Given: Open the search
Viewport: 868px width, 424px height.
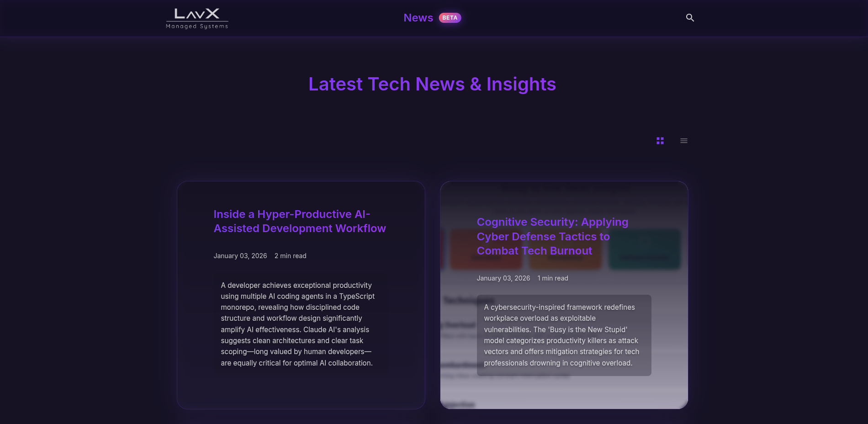Looking at the screenshot, I should coord(690,17).
